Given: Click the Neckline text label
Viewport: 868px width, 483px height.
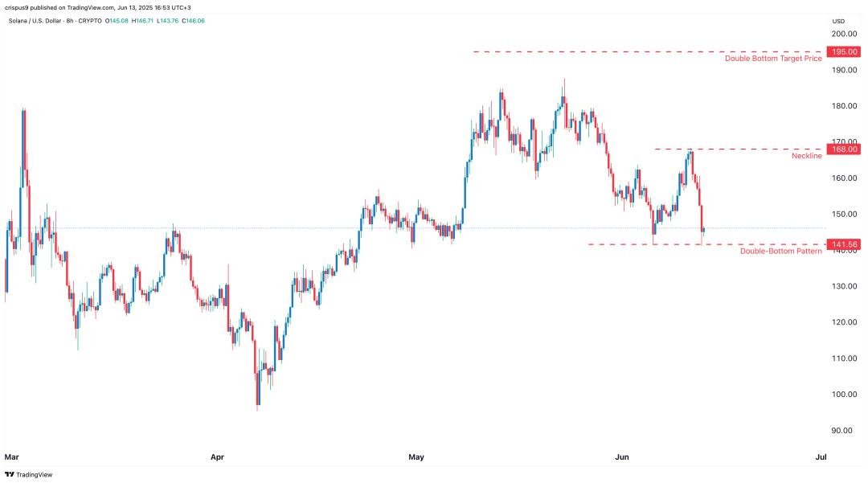Looking at the screenshot, I should click(x=807, y=156).
